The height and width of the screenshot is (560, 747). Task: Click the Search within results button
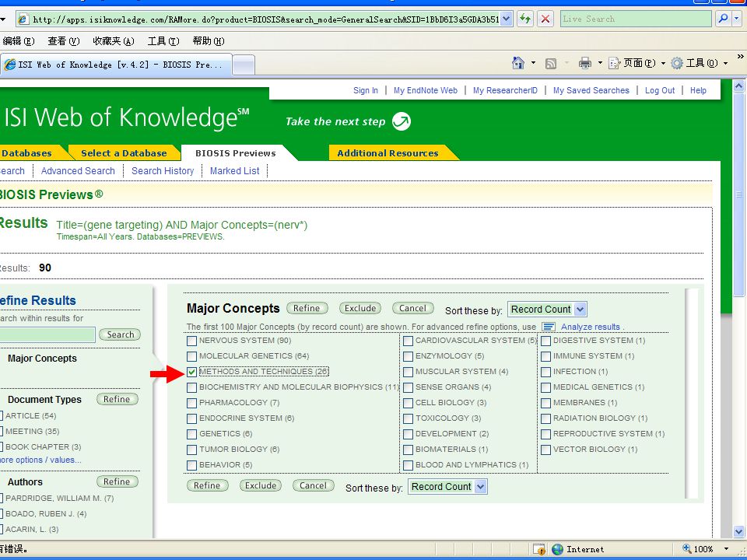coord(120,334)
